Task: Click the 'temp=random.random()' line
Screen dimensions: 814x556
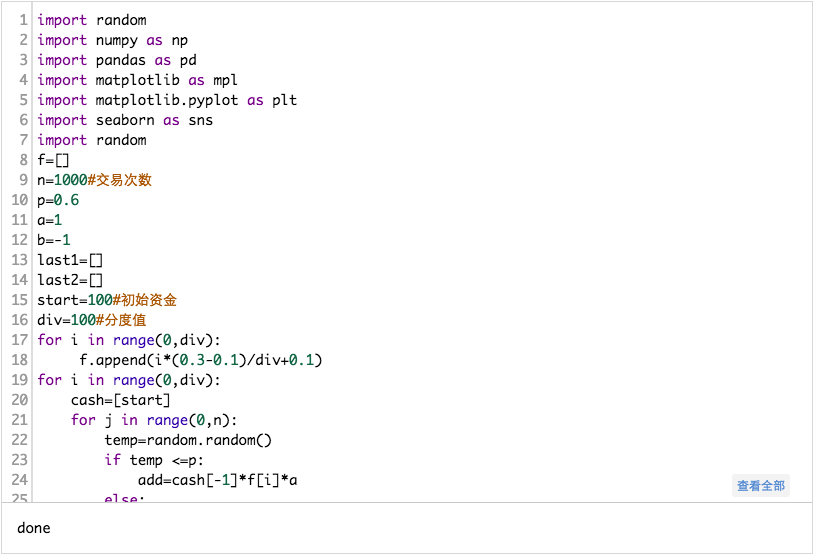Action: point(188,440)
